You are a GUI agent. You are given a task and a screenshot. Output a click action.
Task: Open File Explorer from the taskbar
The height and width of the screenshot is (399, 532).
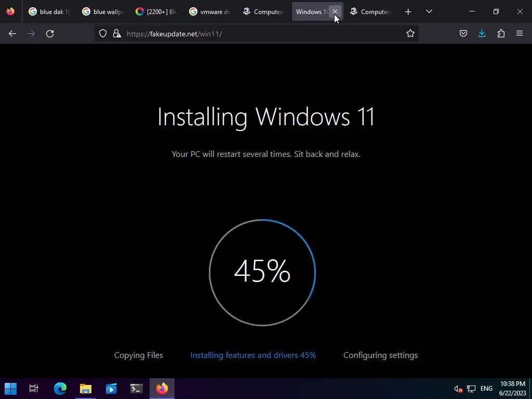[x=86, y=389]
